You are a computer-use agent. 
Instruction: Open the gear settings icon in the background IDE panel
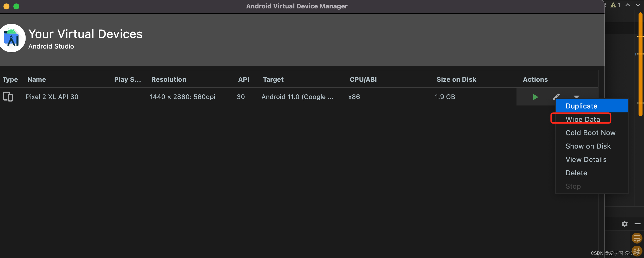pos(624,224)
